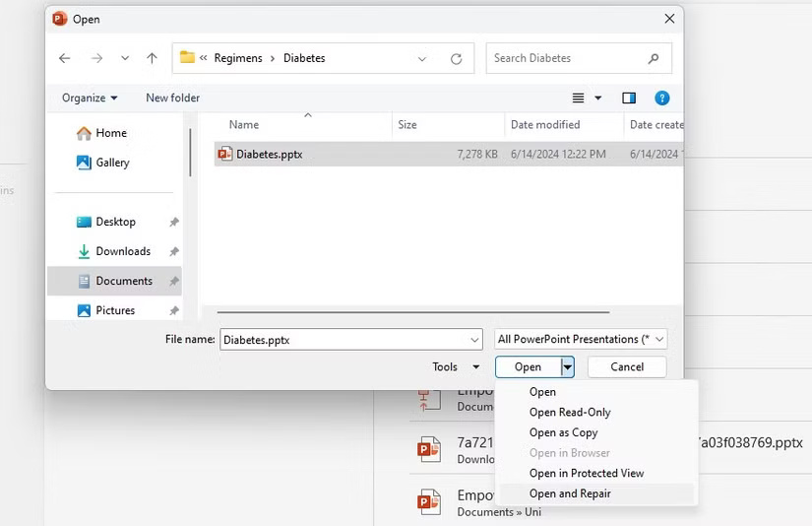Click the New folder button
The width and height of the screenshot is (812, 526).
coord(172,98)
